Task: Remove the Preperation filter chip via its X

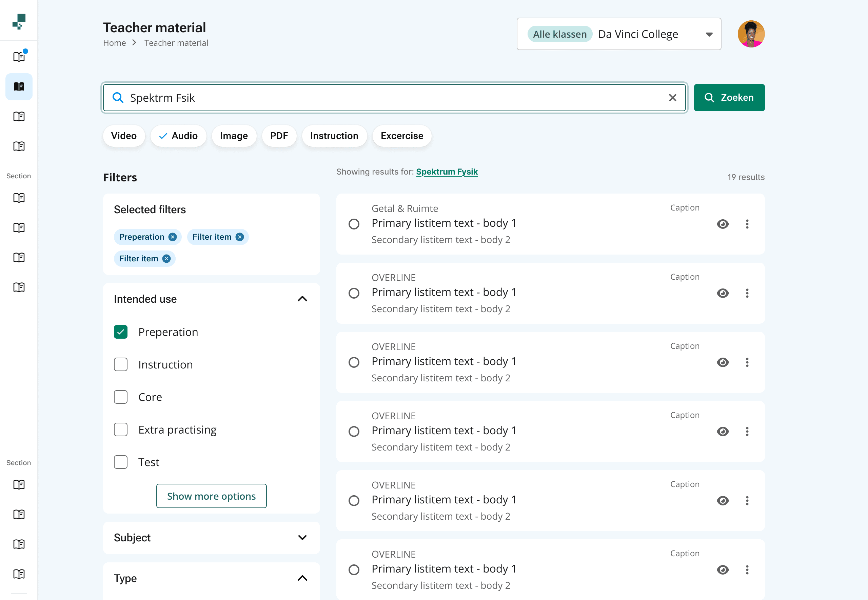Action: pos(173,237)
